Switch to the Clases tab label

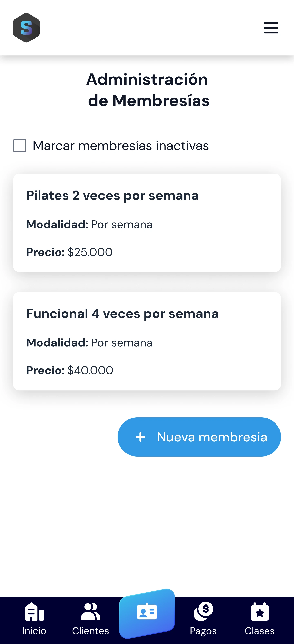click(260, 631)
